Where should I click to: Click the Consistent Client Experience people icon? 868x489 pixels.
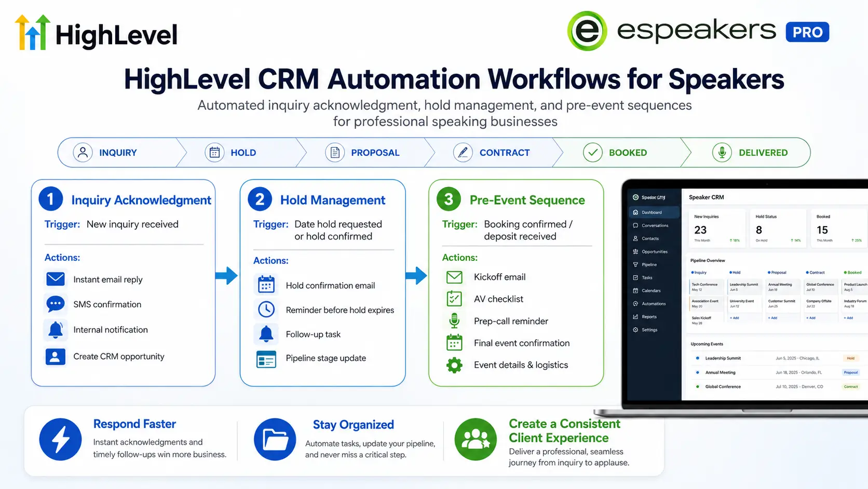click(476, 439)
